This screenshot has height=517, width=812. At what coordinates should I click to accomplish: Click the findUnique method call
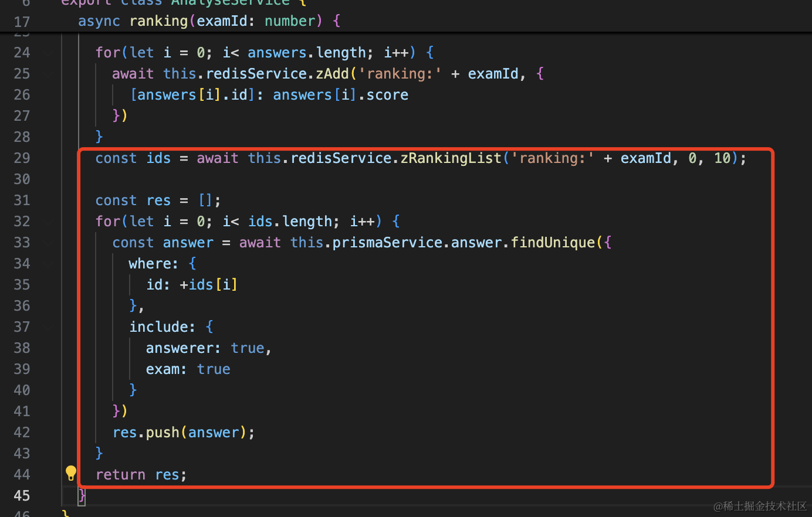(x=553, y=243)
